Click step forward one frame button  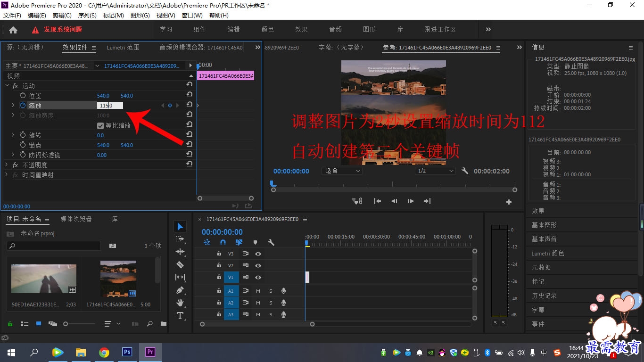point(411,201)
